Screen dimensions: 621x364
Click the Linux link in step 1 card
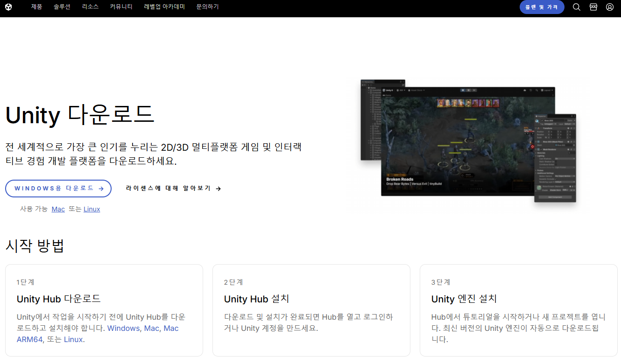(x=73, y=339)
